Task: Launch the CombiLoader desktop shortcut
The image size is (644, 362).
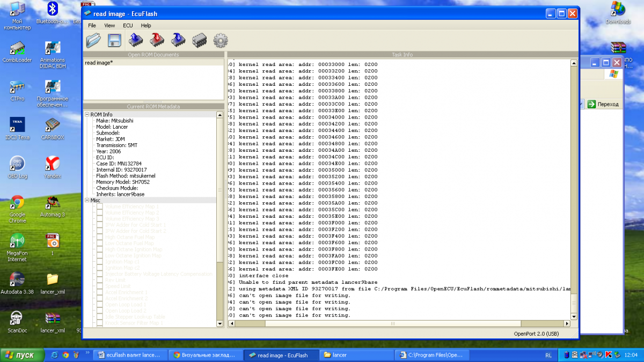Action: [17, 50]
